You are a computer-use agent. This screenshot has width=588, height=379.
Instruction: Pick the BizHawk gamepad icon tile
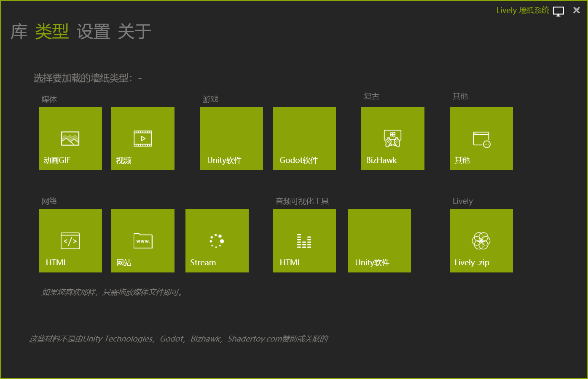pos(392,139)
